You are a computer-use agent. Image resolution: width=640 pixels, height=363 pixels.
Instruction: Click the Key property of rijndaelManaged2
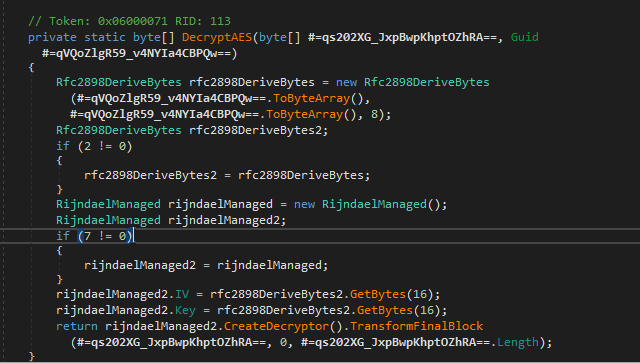185,310
